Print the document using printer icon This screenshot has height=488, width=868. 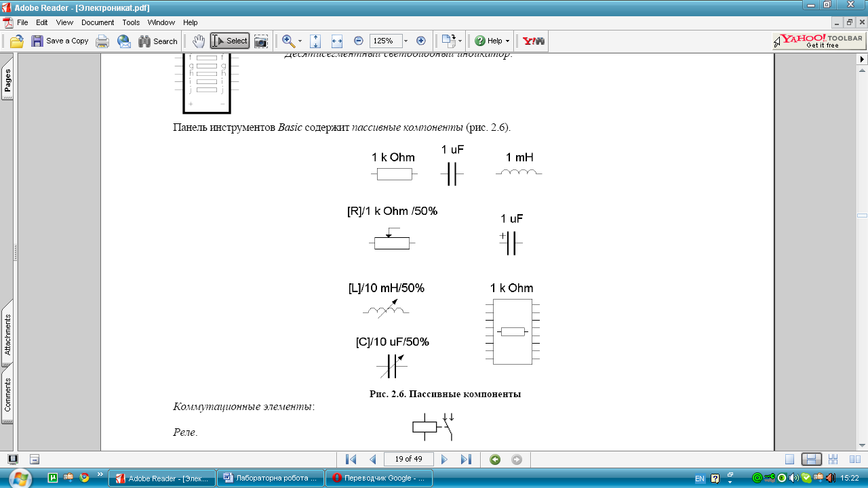[x=102, y=41]
